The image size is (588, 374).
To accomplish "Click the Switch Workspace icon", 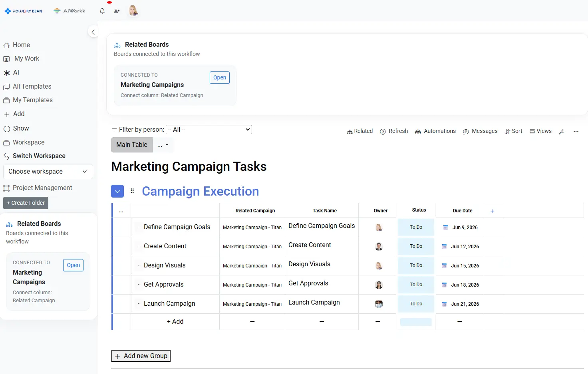I will pos(6,156).
